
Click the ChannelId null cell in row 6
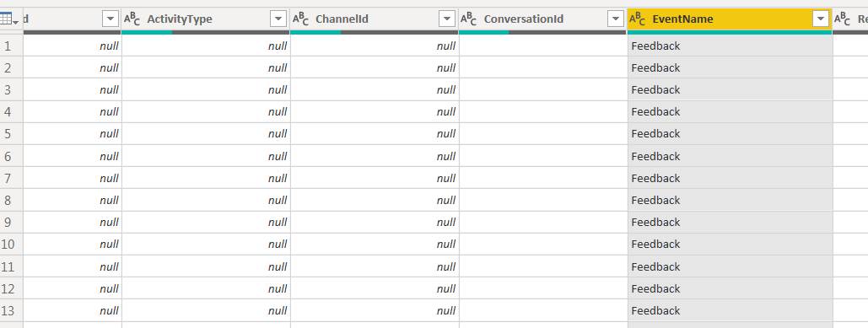pos(375,156)
